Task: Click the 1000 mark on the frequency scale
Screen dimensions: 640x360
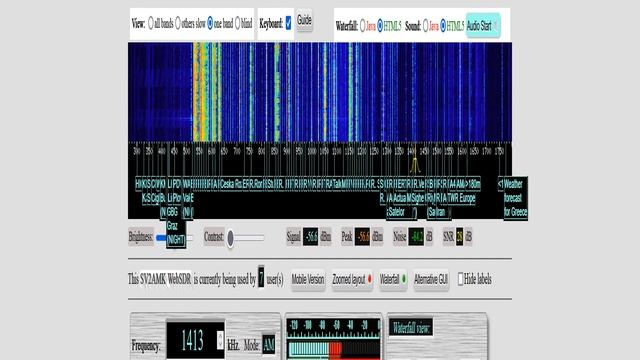Action: pos(312,151)
